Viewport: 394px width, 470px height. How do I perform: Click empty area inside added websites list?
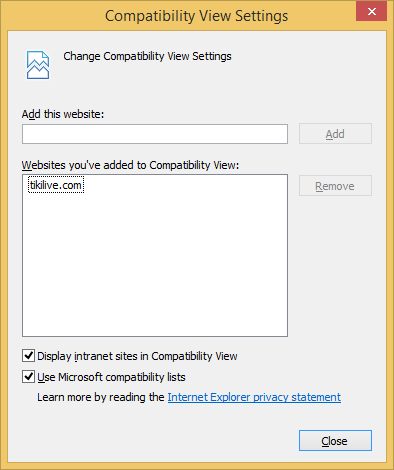pyautogui.click(x=155, y=267)
